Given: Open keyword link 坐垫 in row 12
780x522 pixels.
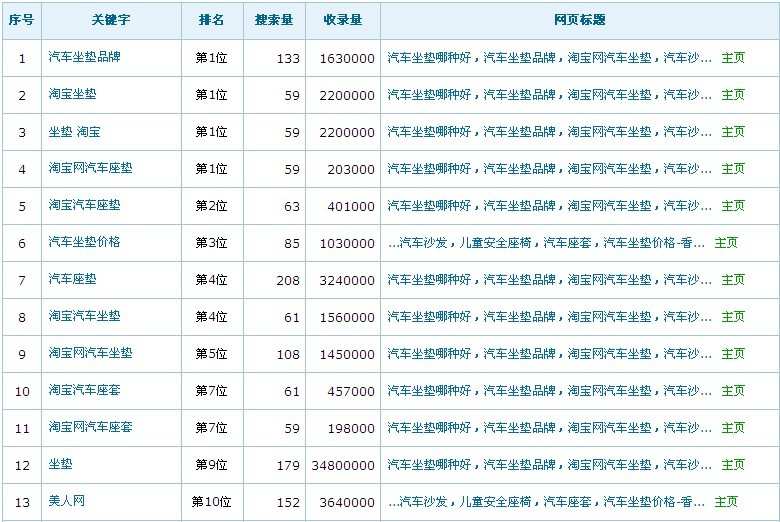Looking at the screenshot, I should 61,464.
